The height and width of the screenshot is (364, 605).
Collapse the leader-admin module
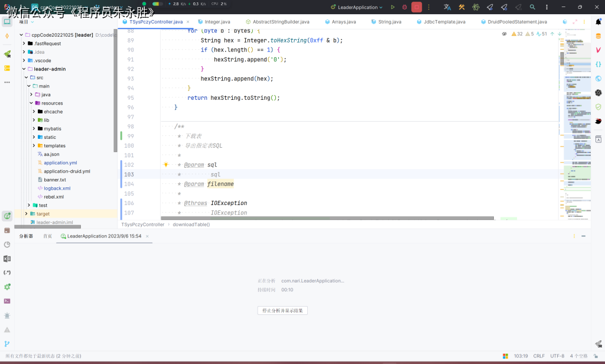pyautogui.click(x=24, y=69)
